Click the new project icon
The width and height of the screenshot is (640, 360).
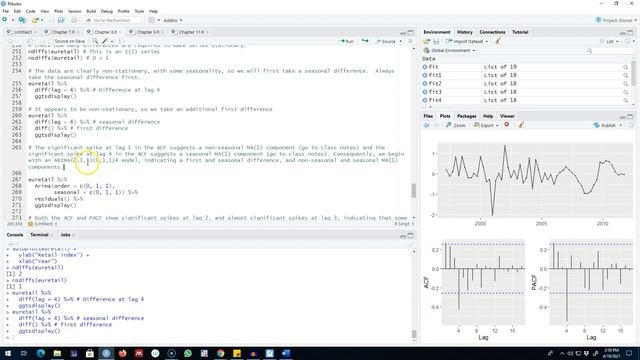[x=22, y=20]
